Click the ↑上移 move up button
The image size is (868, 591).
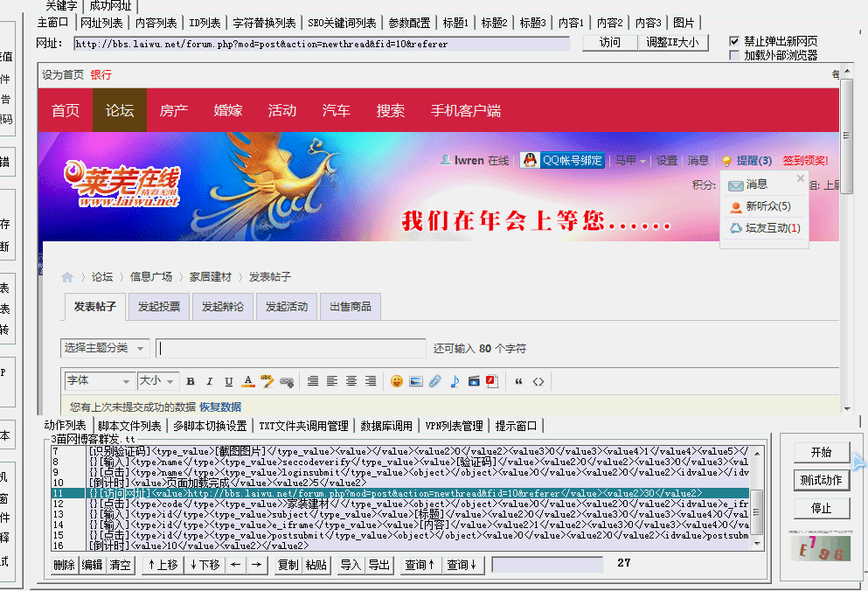[163, 565]
